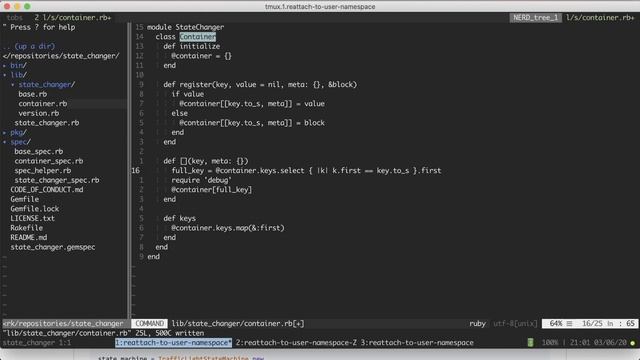Image resolution: width=640 pixels, height=360 pixels.
Task: Switch to tmux window 3:reattach-to-user-namespace
Action: point(417,343)
